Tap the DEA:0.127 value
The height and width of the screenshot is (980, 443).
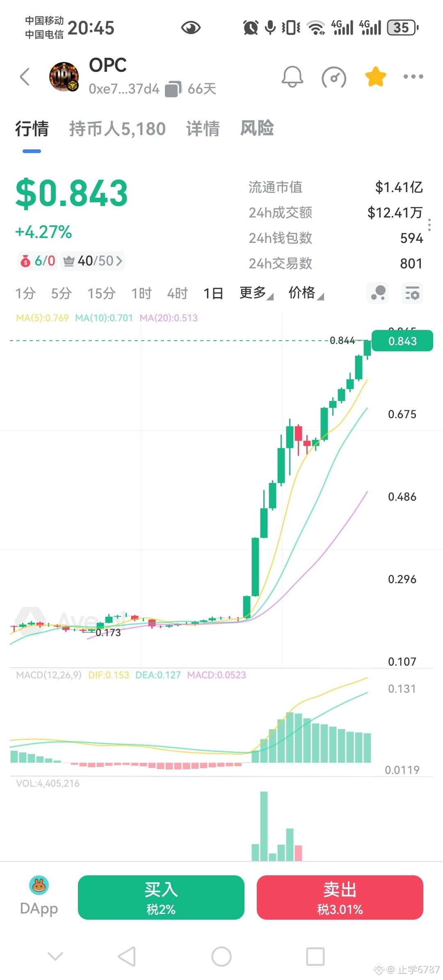[158, 675]
